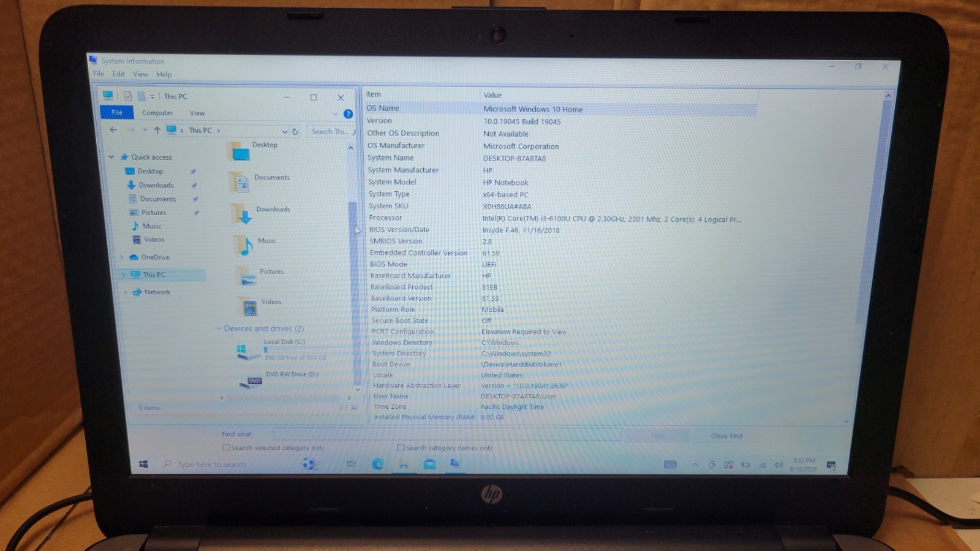Click the Properties checkmark icon in title bar
Viewport: 980px width, 551px height.
(128, 96)
